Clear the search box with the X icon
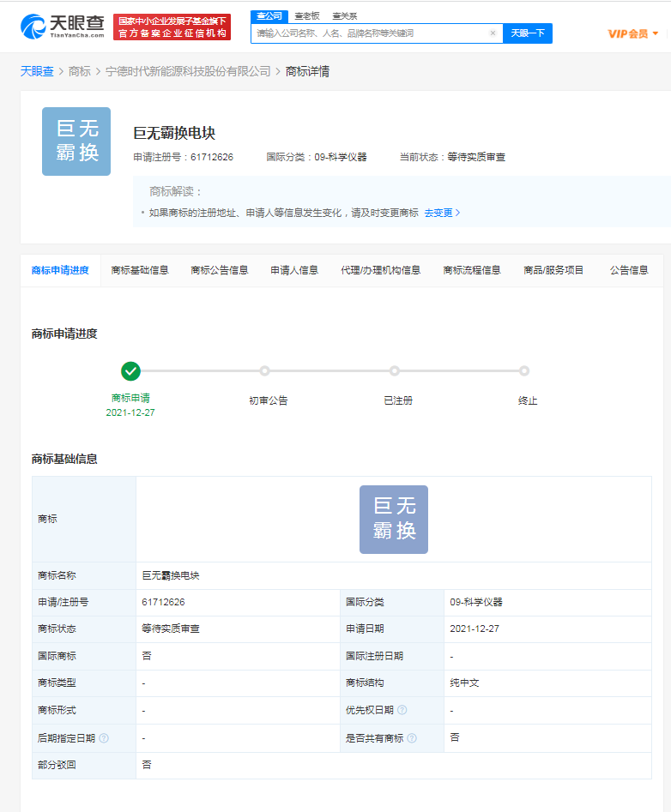The width and height of the screenshot is (671, 812). 493,33
